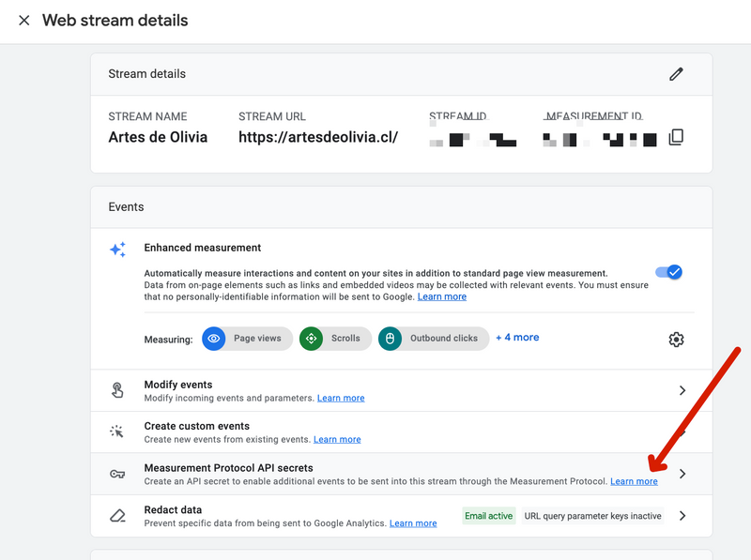Open Learn more link for Measurement Protocol

point(634,481)
